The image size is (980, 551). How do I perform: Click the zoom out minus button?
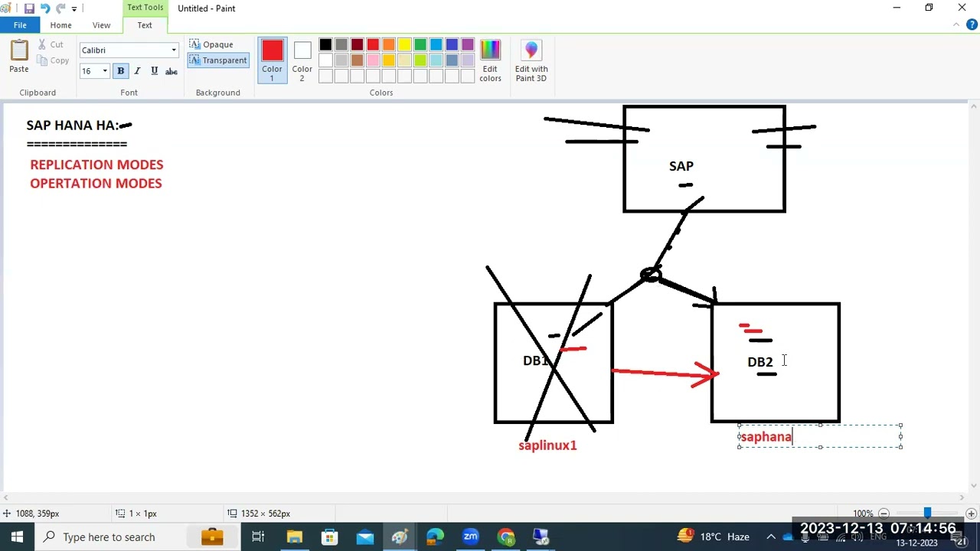click(884, 514)
